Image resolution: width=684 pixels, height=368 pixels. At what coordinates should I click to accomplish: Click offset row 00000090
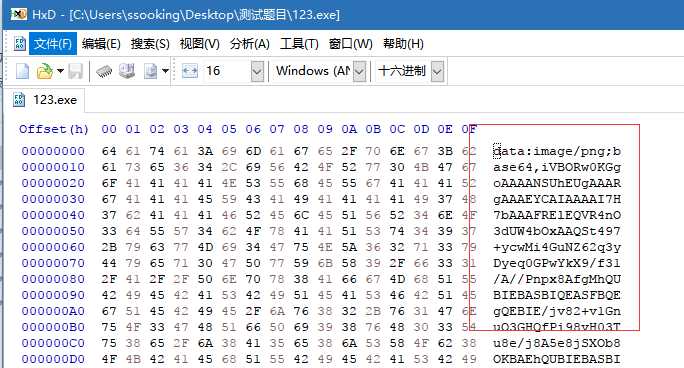(x=53, y=295)
